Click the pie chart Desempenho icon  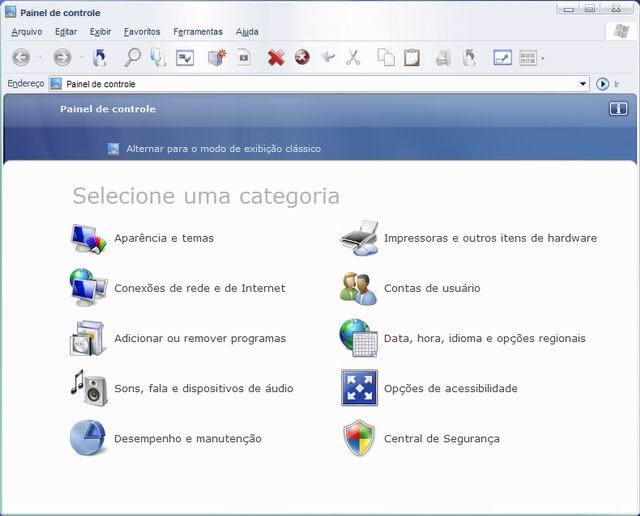(x=87, y=438)
